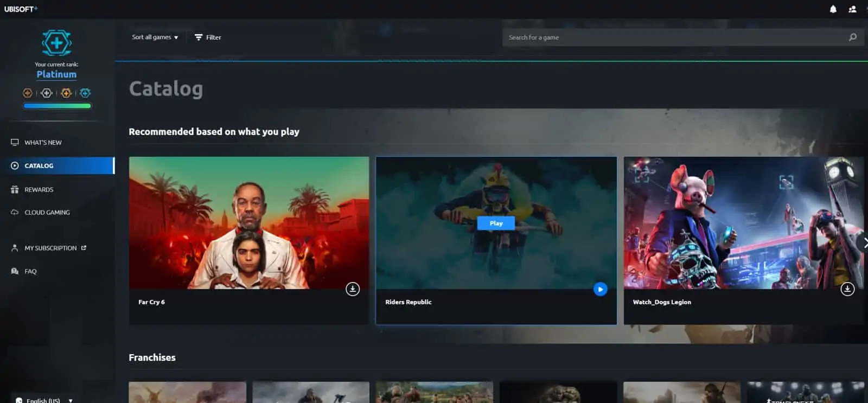Click the Ubisoft+ logo
The width and height of the screenshot is (868, 403).
21,9
